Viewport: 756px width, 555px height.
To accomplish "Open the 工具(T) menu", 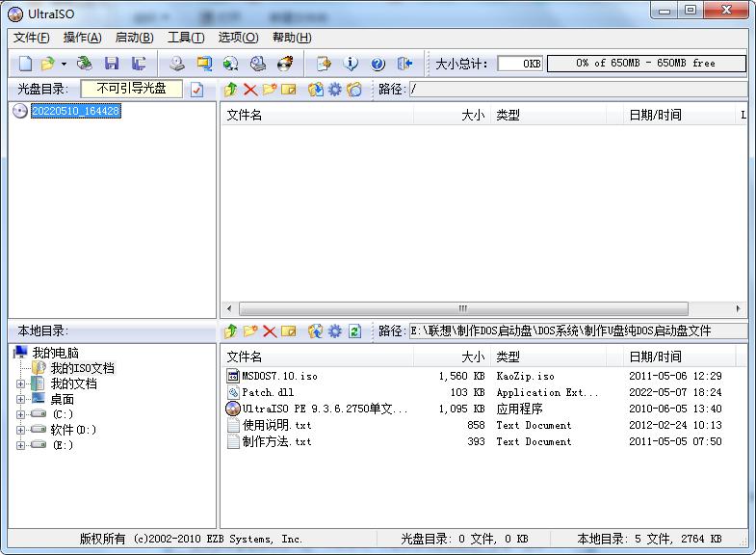I will [185, 38].
